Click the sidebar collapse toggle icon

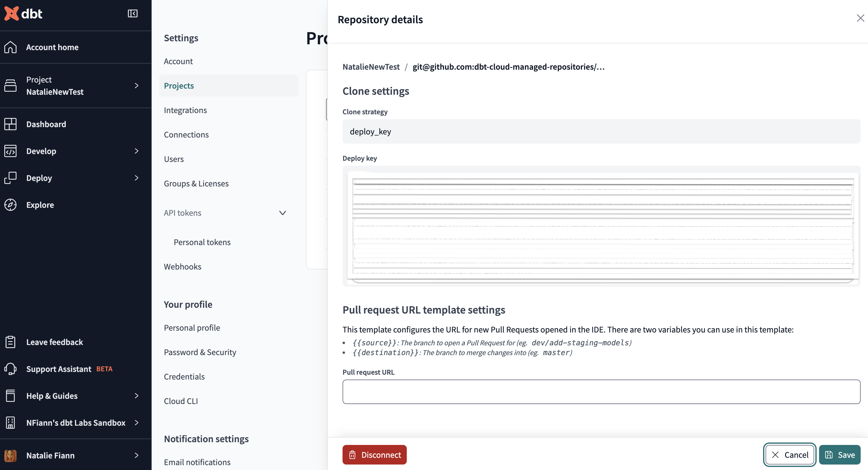click(132, 13)
